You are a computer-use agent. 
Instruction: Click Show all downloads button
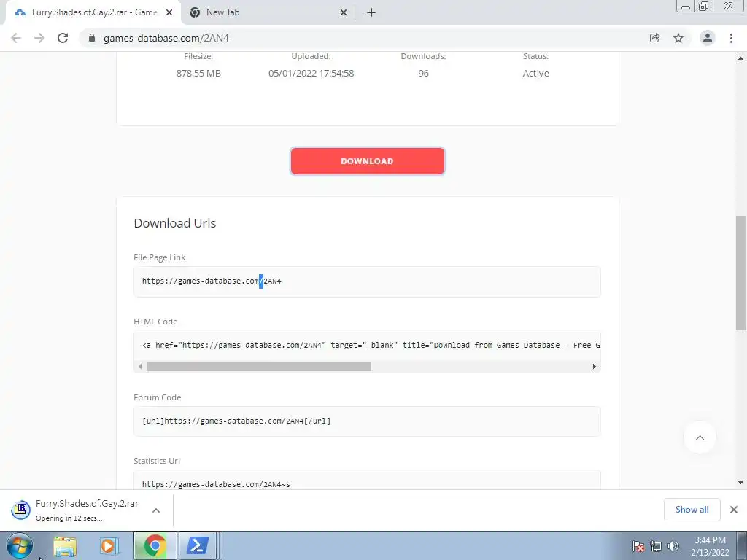click(x=692, y=510)
